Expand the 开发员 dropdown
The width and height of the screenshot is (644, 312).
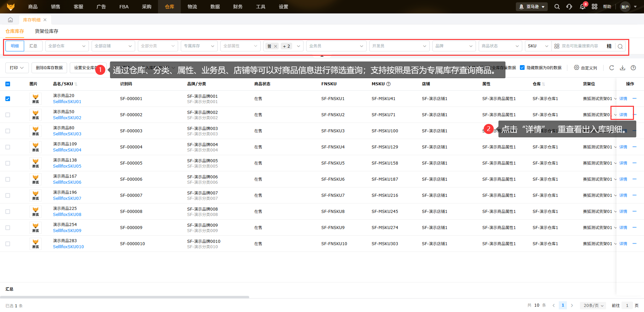399,46
